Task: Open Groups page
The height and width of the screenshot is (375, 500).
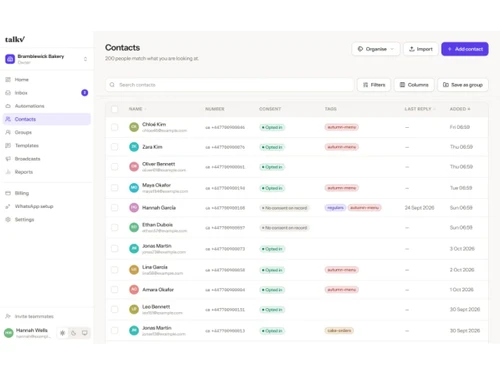Action: (47, 132)
